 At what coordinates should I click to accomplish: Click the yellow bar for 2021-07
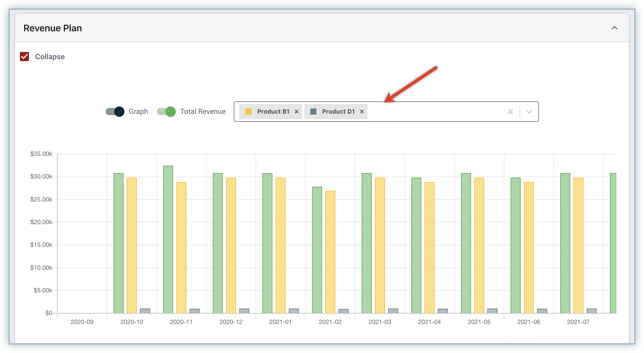point(578,246)
